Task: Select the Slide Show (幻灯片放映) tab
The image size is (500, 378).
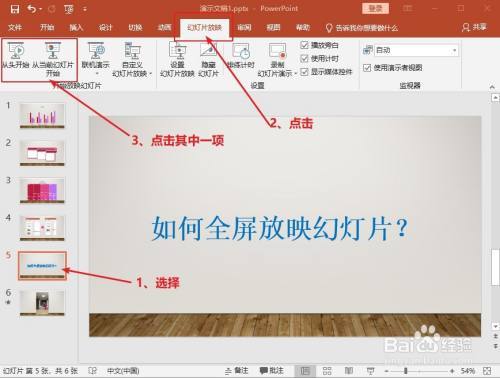Action: (204, 27)
